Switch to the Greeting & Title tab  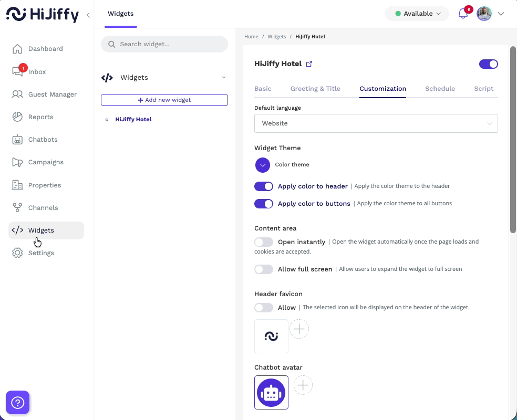(x=315, y=89)
